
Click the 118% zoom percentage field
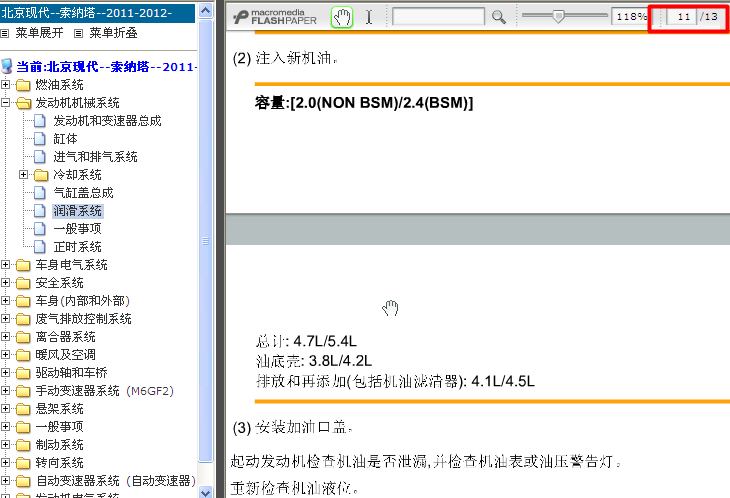pos(631,17)
